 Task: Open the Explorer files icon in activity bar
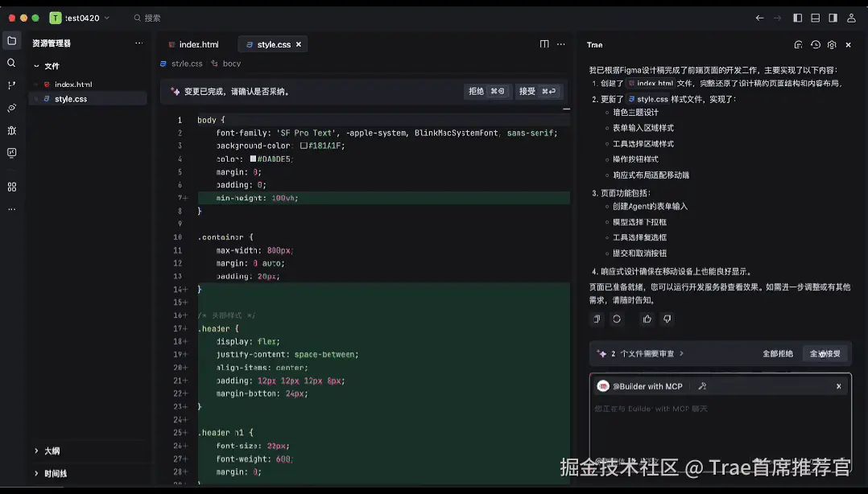coord(11,41)
